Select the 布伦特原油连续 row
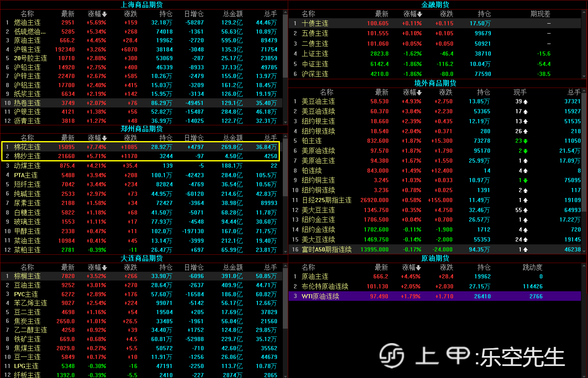588x378 pixels. click(435, 286)
